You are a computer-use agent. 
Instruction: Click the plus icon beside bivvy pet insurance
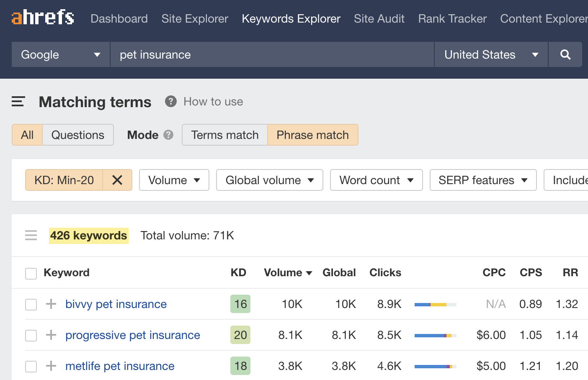point(50,304)
